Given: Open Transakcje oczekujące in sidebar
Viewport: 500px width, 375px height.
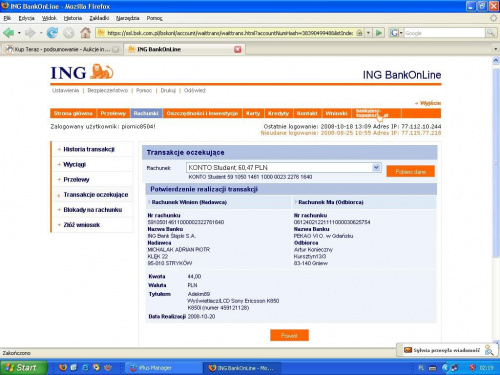Looking at the screenshot, I should pos(96,195).
